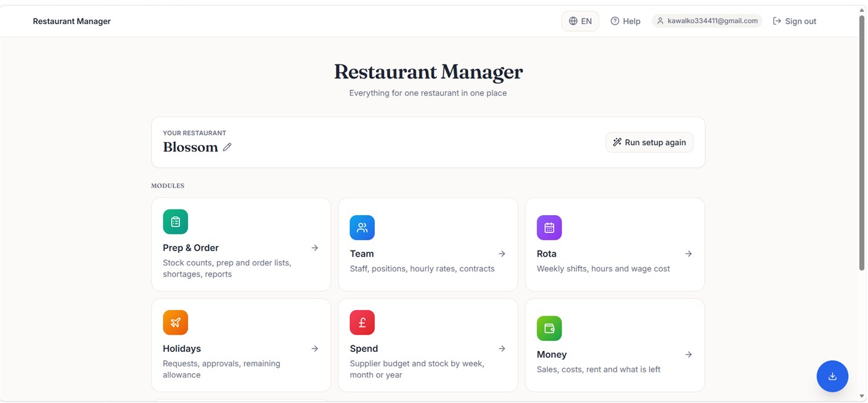Click the YOUR RESTAURANT label

coord(194,133)
